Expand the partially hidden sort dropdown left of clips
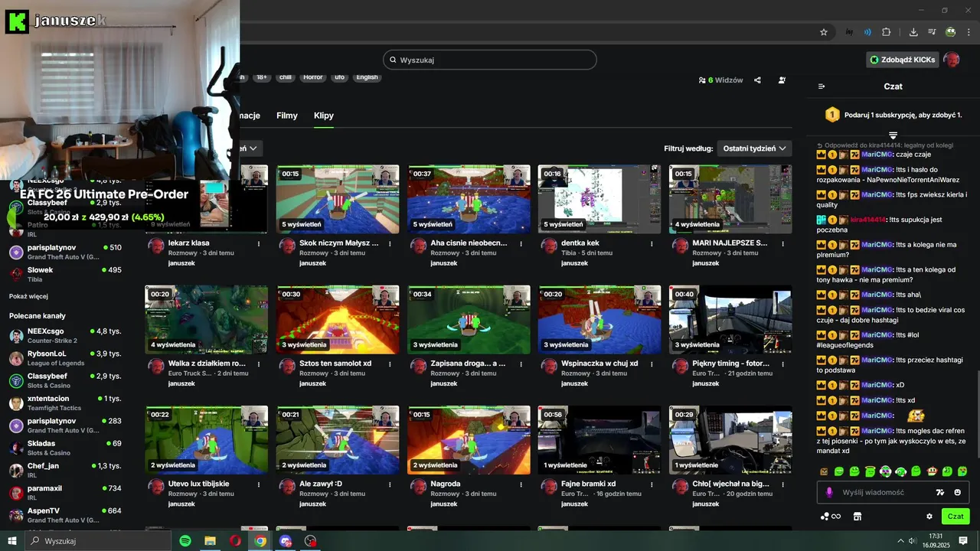 [x=250, y=148]
